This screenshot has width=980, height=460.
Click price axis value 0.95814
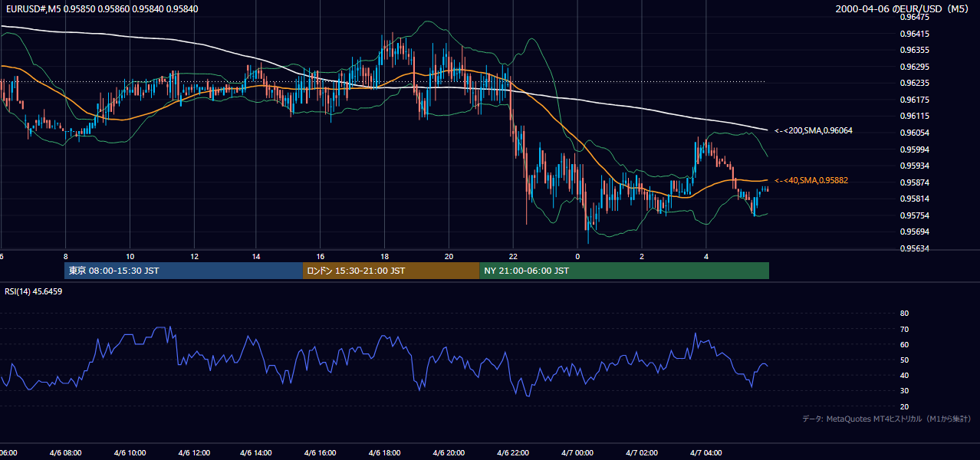[915, 199]
